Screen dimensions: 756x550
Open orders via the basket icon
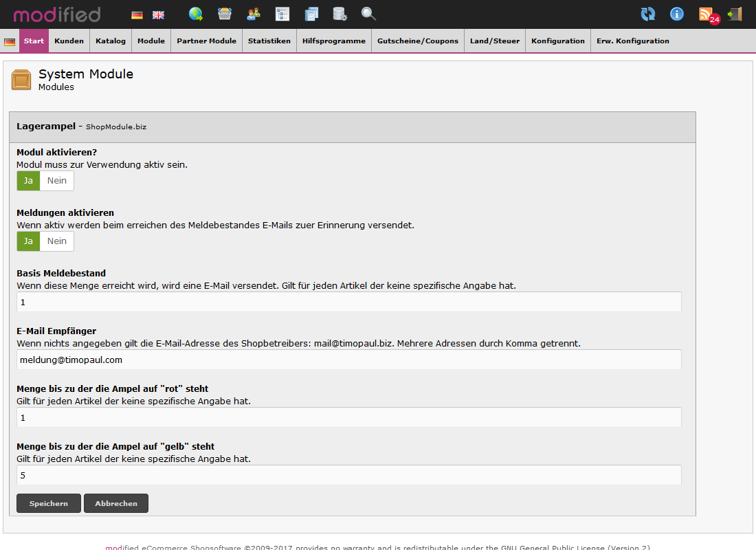pyautogui.click(x=225, y=14)
